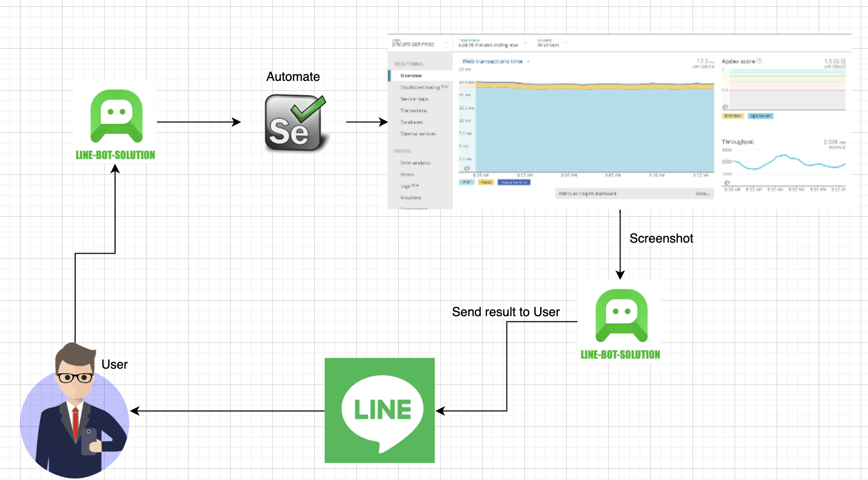The height and width of the screenshot is (480, 868).
Task: Click the Apdex score help icon
Action: click(759, 61)
